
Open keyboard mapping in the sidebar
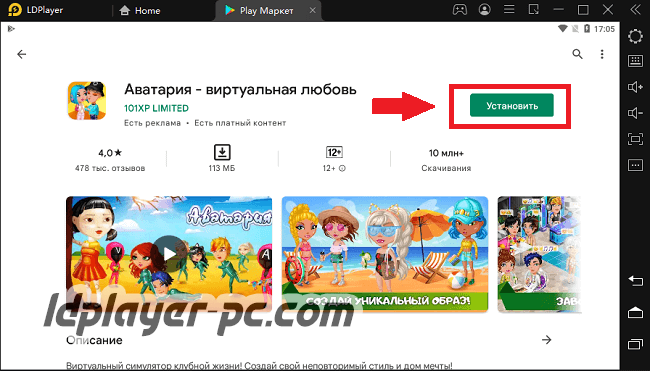pos(635,61)
